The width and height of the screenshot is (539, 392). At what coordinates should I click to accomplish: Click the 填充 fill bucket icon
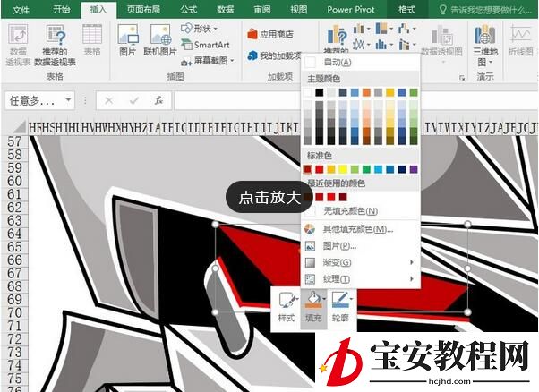[312, 300]
